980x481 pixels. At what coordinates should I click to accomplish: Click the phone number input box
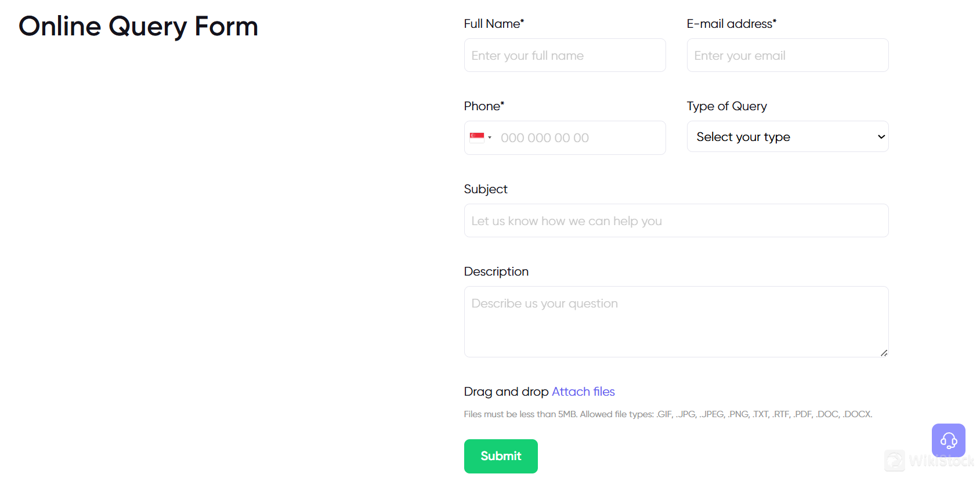click(x=580, y=138)
